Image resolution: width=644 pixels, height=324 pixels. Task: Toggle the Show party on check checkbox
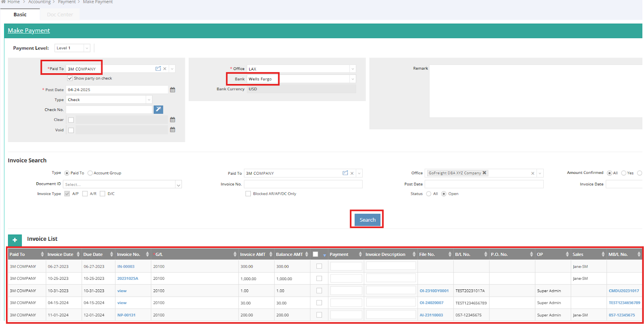[70, 78]
